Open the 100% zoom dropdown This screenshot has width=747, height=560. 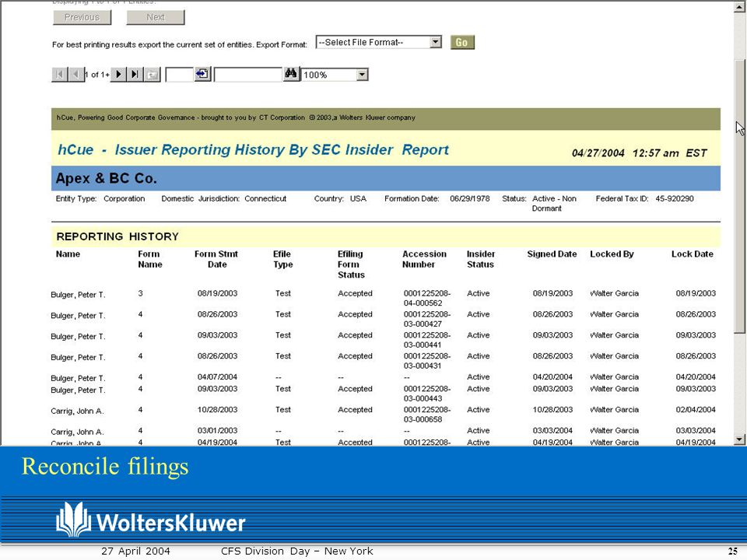tap(363, 75)
